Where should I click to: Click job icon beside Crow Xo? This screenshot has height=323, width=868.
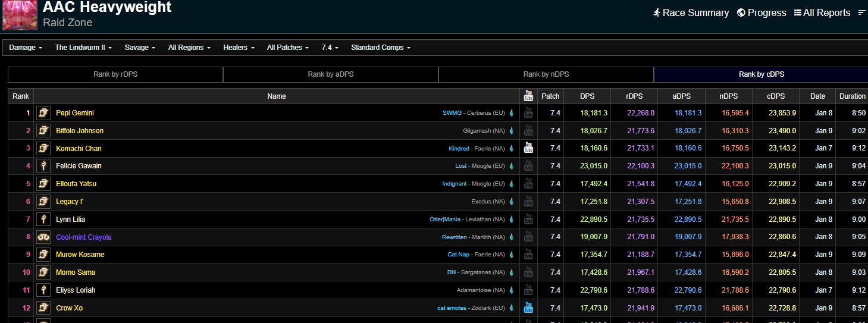click(43, 308)
